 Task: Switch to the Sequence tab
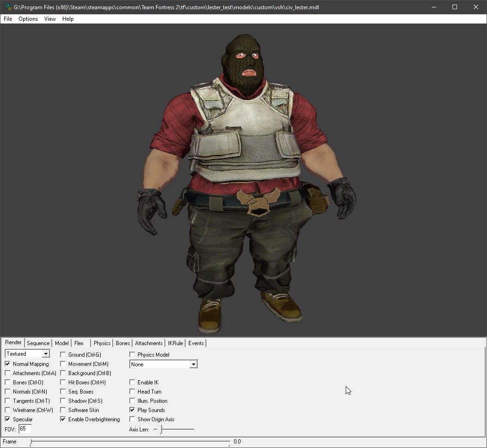point(38,343)
